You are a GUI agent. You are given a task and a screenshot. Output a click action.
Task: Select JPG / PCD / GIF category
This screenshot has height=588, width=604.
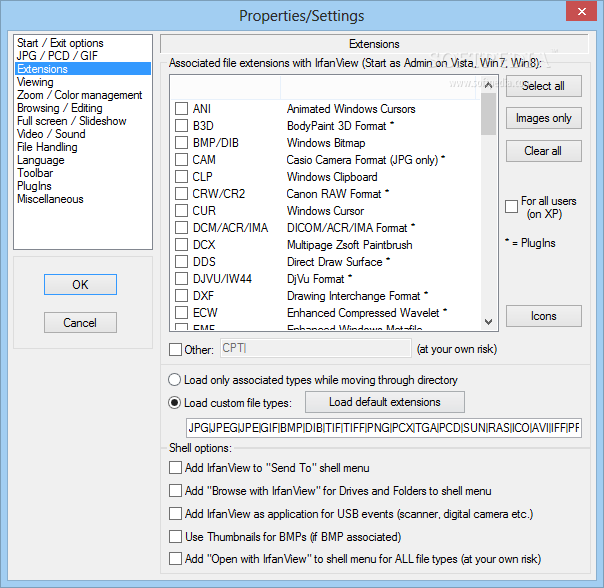(83, 56)
